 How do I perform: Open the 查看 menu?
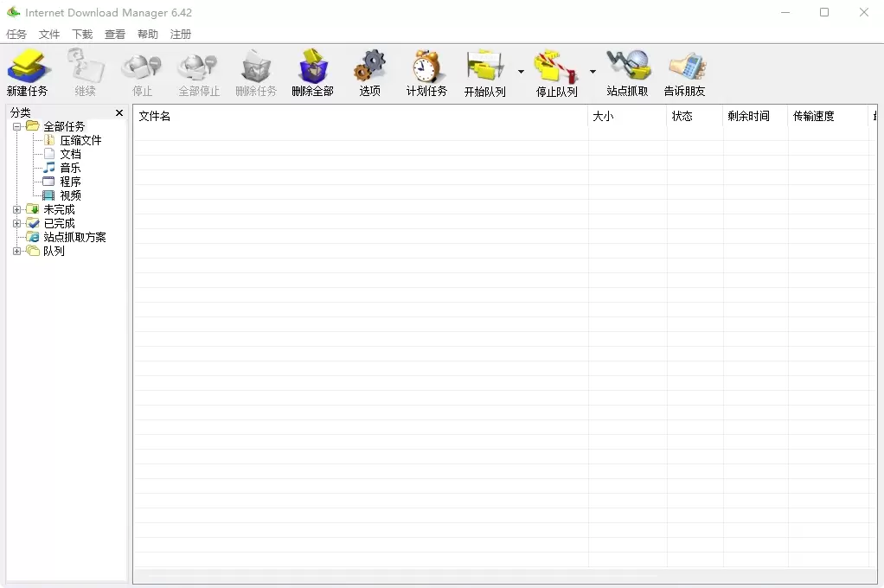coord(115,35)
